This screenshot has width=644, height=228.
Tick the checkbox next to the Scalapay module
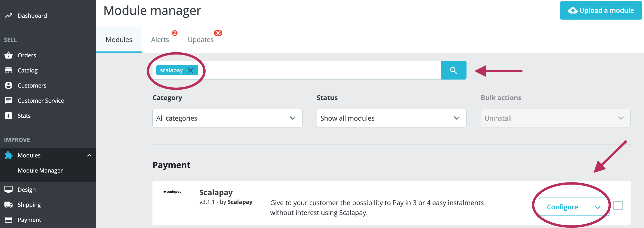[618, 205]
